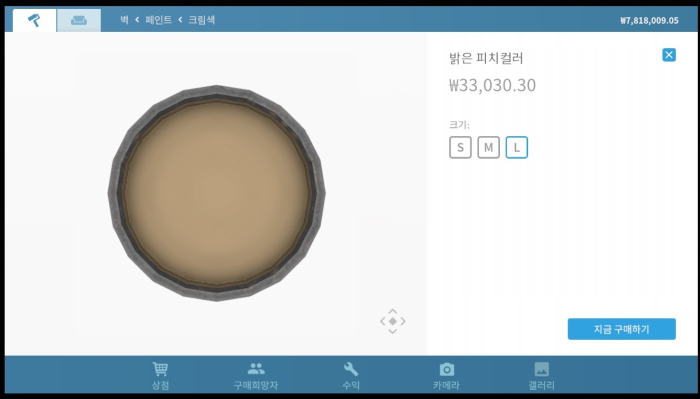
Task: Choose size S
Action: pyautogui.click(x=460, y=147)
